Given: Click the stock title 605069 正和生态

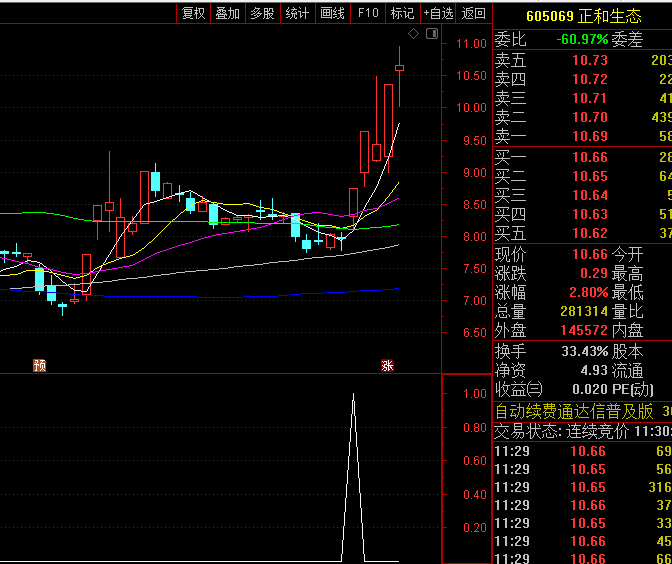Looking at the screenshot, I should [x=583, y=16].
